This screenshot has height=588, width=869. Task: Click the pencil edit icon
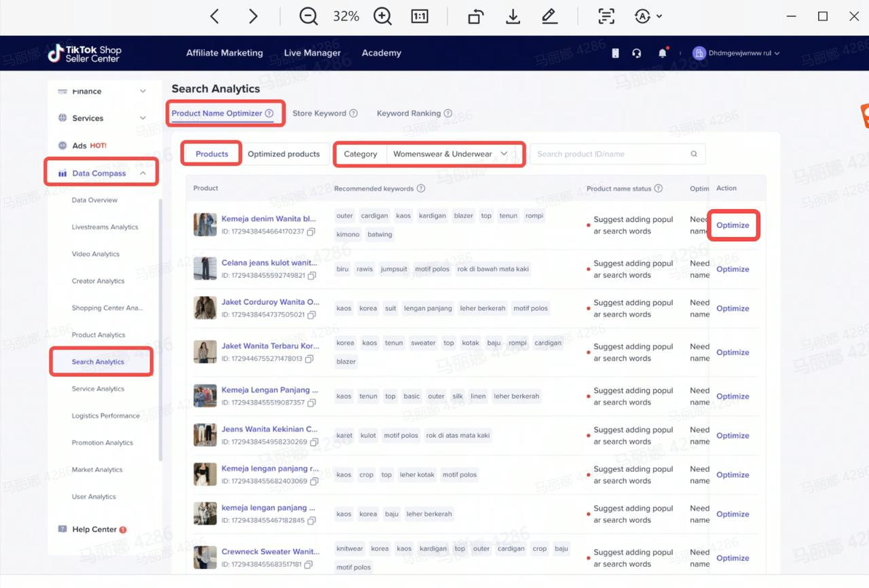tap(549, 16)
